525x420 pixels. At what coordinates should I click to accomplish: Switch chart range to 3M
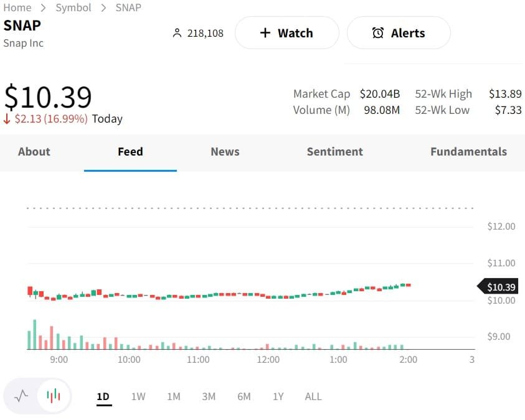coord(209,396)
